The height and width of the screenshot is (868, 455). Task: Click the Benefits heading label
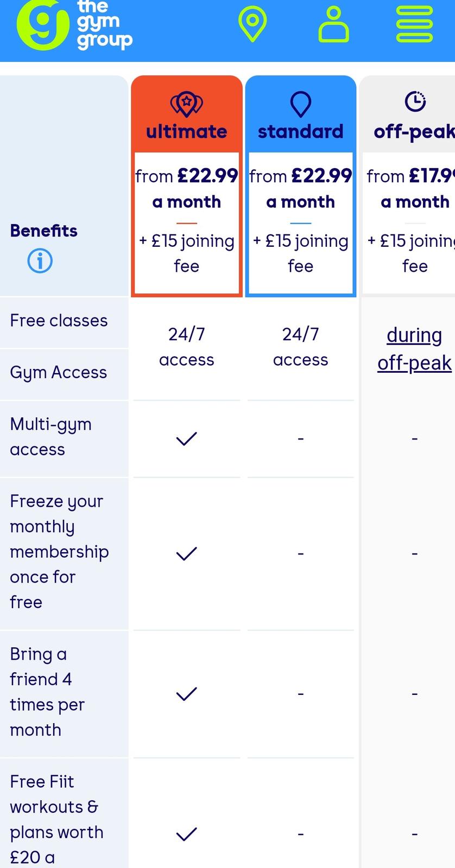coord(44,231)
